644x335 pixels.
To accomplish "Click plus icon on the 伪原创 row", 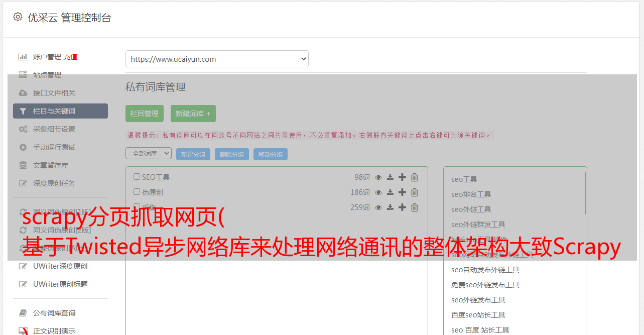I will (402, 192).
